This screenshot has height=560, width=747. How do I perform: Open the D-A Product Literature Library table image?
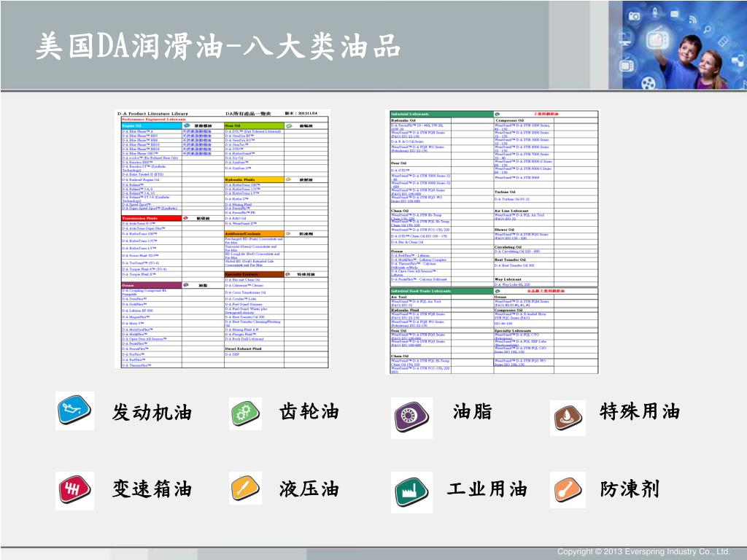(222, 239)
